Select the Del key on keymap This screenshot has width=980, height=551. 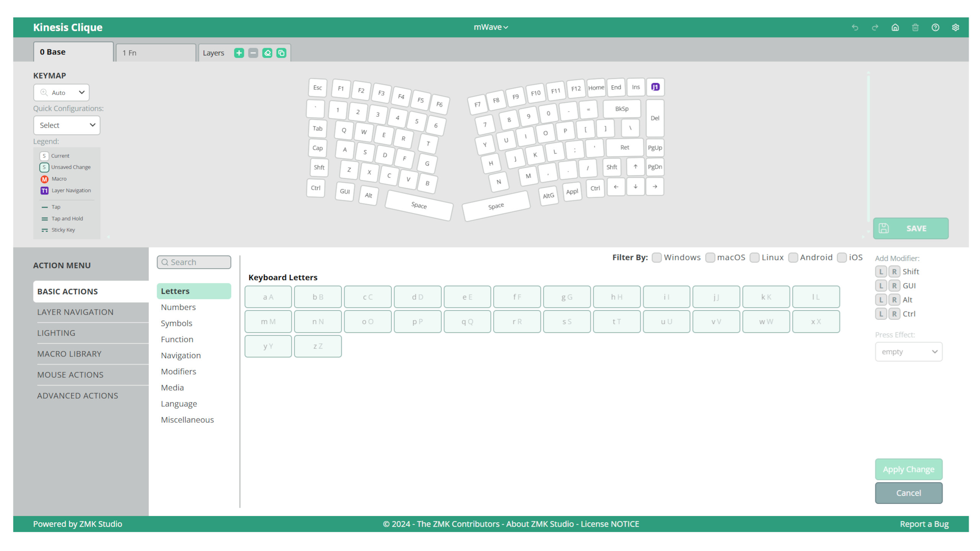[x=655, y=118]
